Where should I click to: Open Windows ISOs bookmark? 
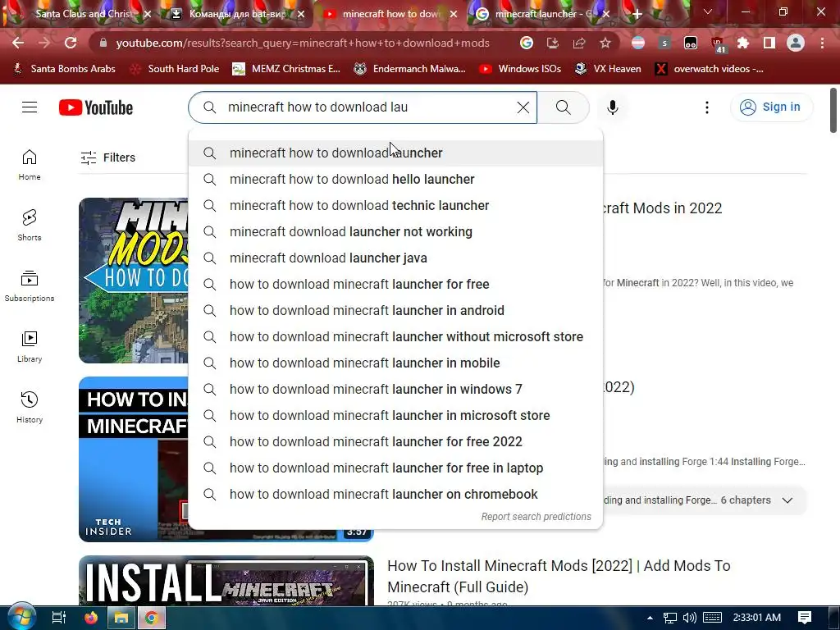coord(520,69)
